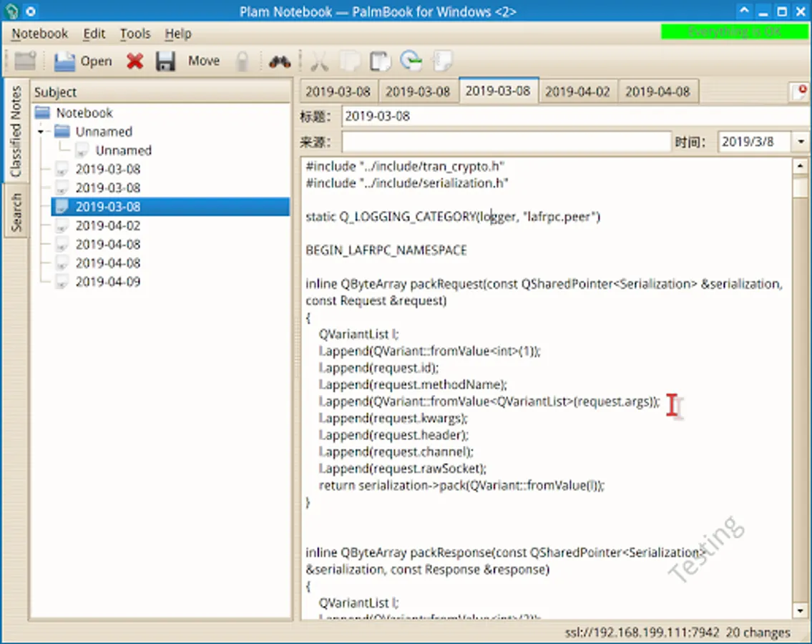Select the first 2019-03-08 note tab
The image size is (812, 644).
[x=338, y=92]
